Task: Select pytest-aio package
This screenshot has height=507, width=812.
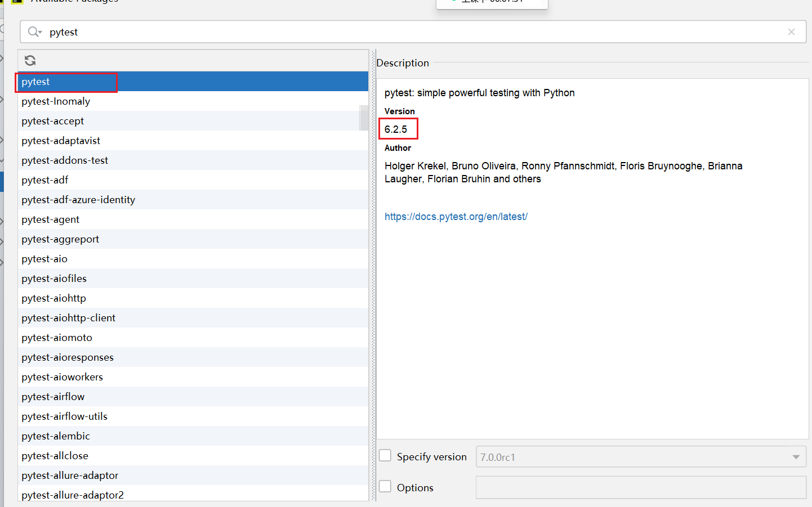Action: [193, 259]
